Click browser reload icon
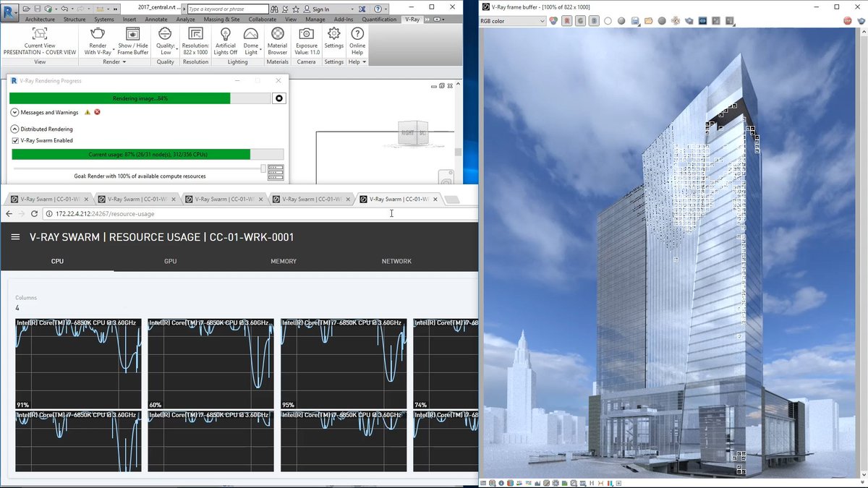868x488 pixels. click(x=35, y=213)
